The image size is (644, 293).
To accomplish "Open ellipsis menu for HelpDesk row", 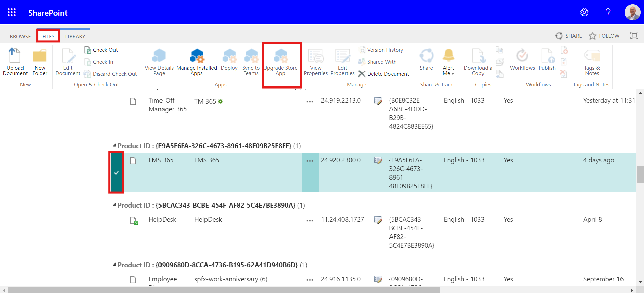I will [310, 220].
